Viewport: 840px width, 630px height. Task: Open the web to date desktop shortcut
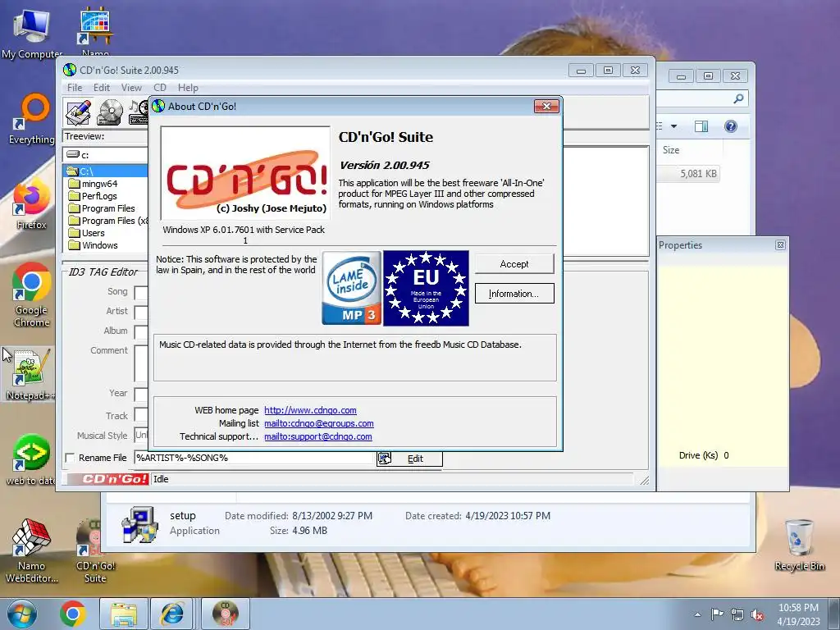[30, 459]
